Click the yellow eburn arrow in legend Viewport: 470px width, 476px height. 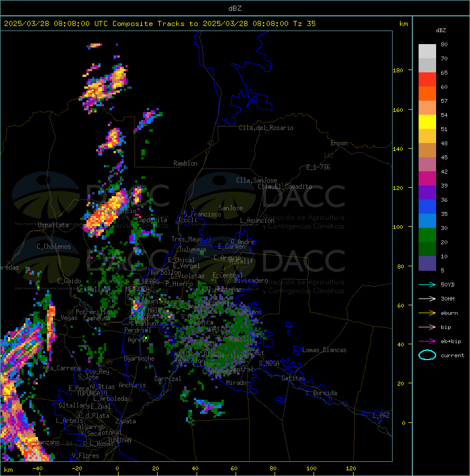[x=427, y=313]
